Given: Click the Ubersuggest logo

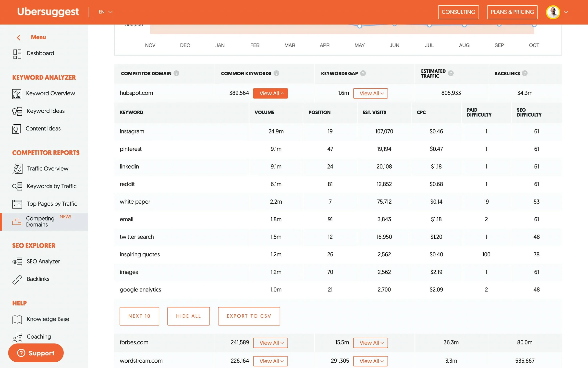Looking at the screenshot, I should click(x=48, y=12).
